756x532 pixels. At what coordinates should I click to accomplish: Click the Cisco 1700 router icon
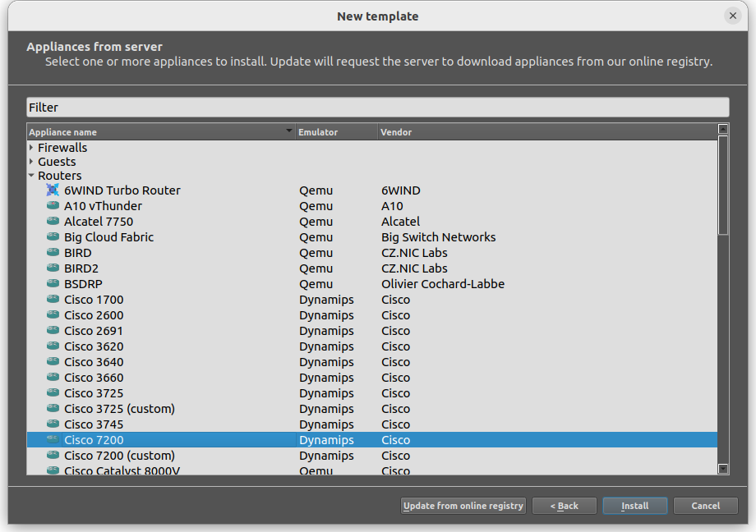tap(53, 299)
